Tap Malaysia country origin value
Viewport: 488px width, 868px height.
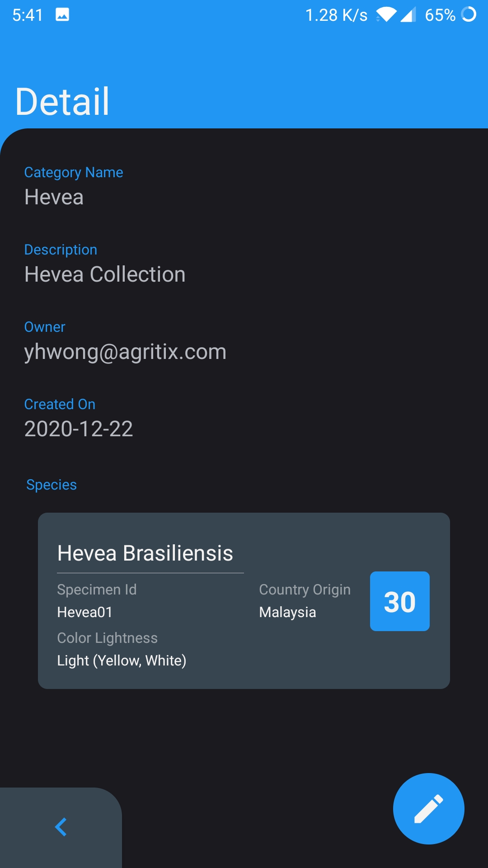click(x=287, y=612)
